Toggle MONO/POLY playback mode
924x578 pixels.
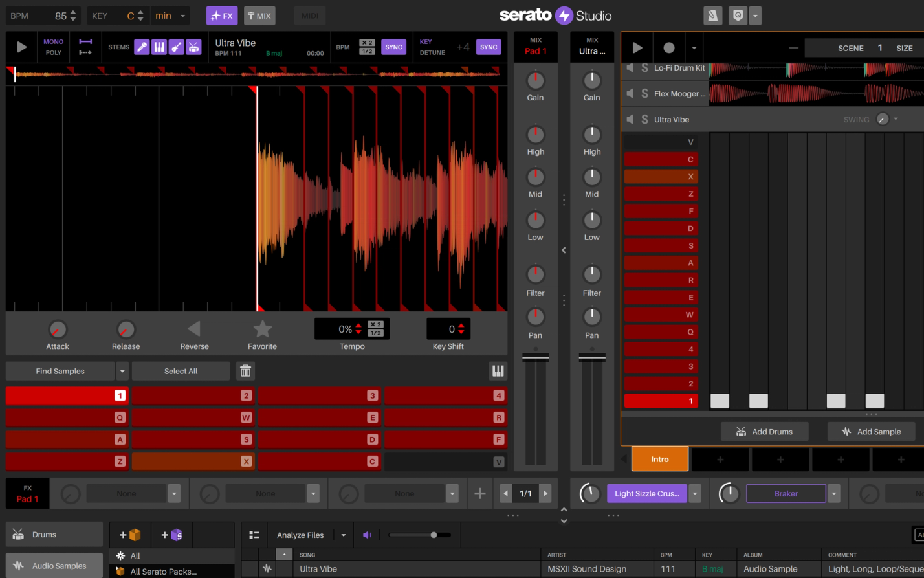tap(53, 46)
